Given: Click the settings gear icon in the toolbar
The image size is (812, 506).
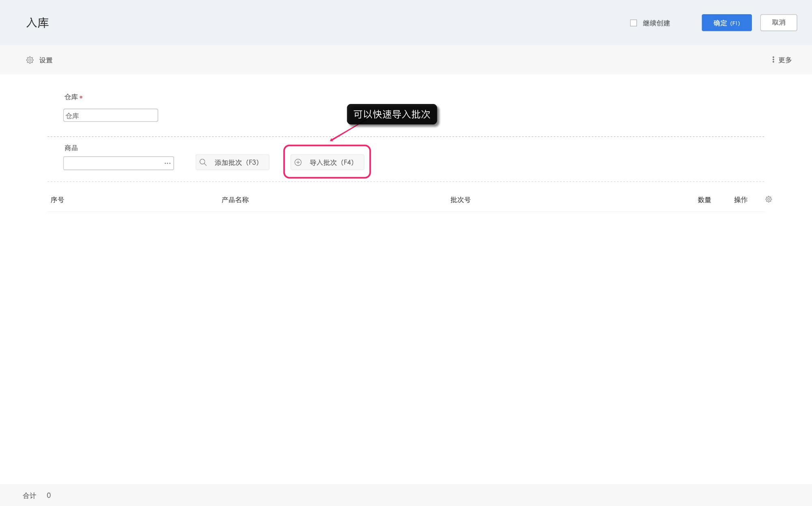Looking at the screenshot, I should [x=30, y=60].
